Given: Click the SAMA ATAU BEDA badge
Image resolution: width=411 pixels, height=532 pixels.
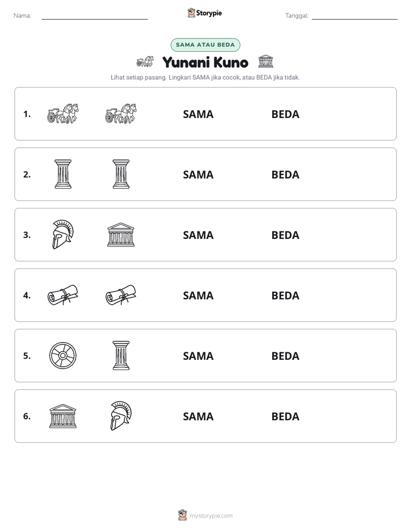Looking at the screenshot, I should tap(205, 45).
